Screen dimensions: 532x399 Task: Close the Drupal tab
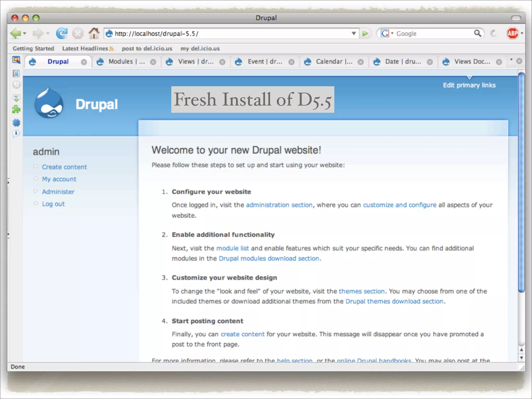[x=84, y=62]
